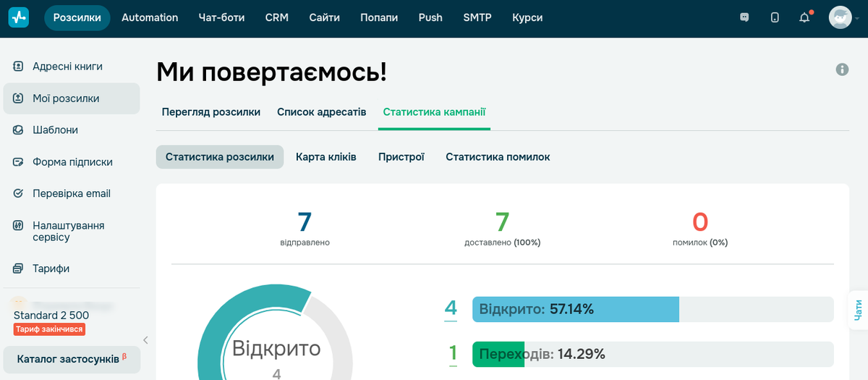Viewport: 868px width, 380px height.
Task: Open the Чати side panel tab
Action: coord(858,310)
